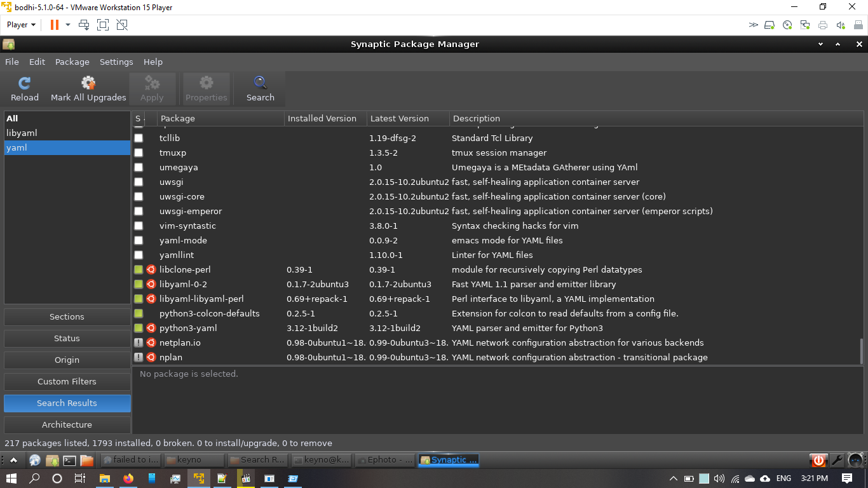Click the teal color swatch in the tray

pyautogui.click(x=705, y=478)
